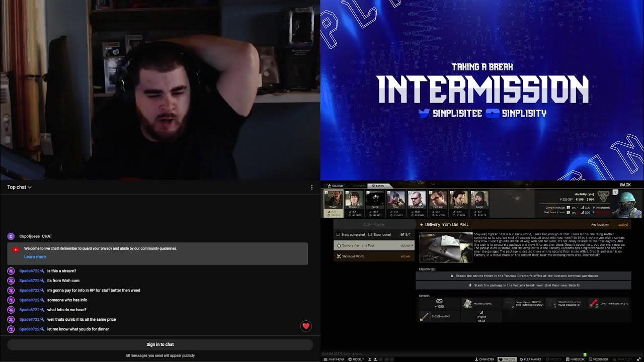The image size is (644, 362).
Task: Select the Shootout Picnic task
Action: [374, 256]
